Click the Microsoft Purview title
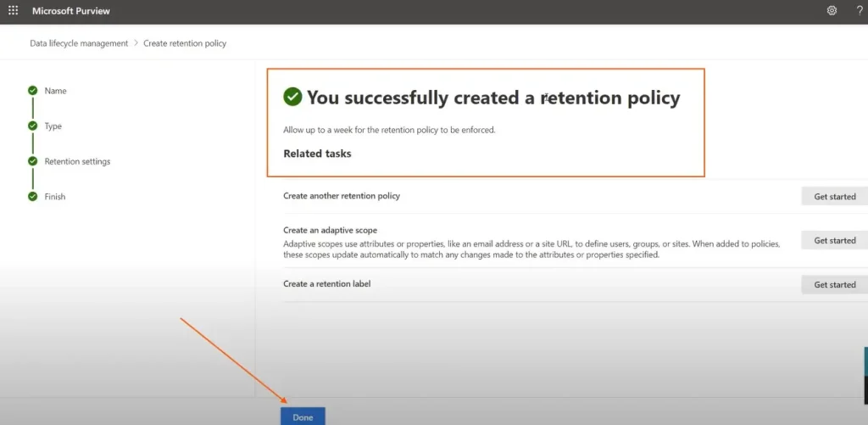Screen dimensions: 868x425 pos(71,11)
